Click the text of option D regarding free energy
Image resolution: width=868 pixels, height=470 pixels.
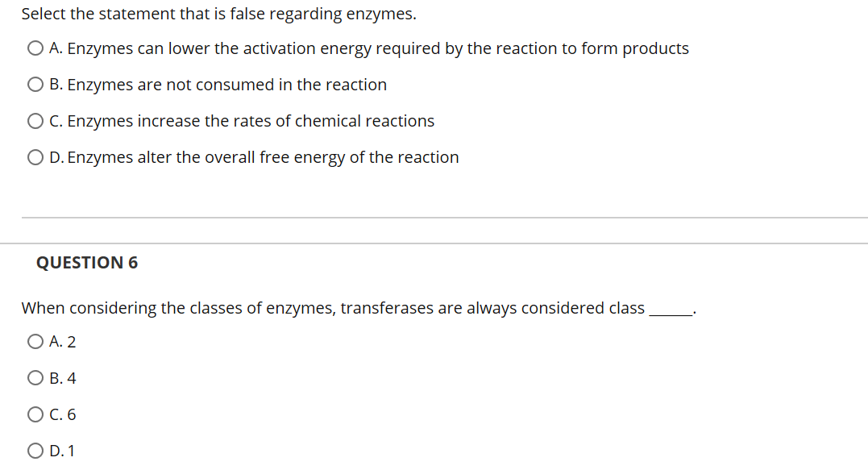[x=253, y=157]
